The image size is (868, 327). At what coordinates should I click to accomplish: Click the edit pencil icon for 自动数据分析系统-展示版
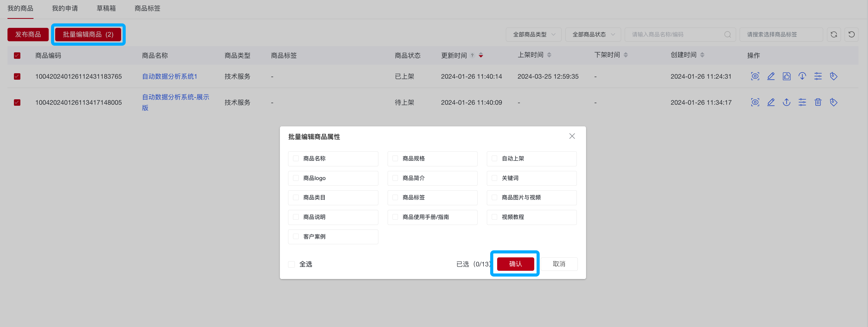(771, 102)
